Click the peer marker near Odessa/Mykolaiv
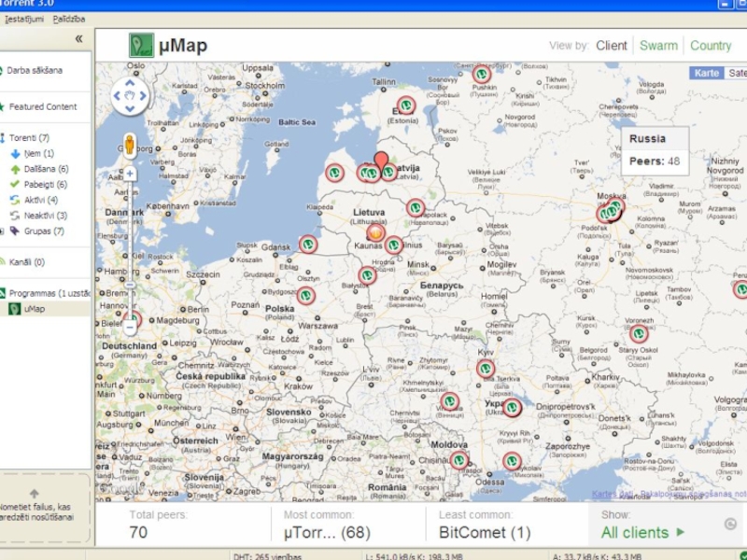747x560 pixels. pyautogui.click(x=512, y=461)
